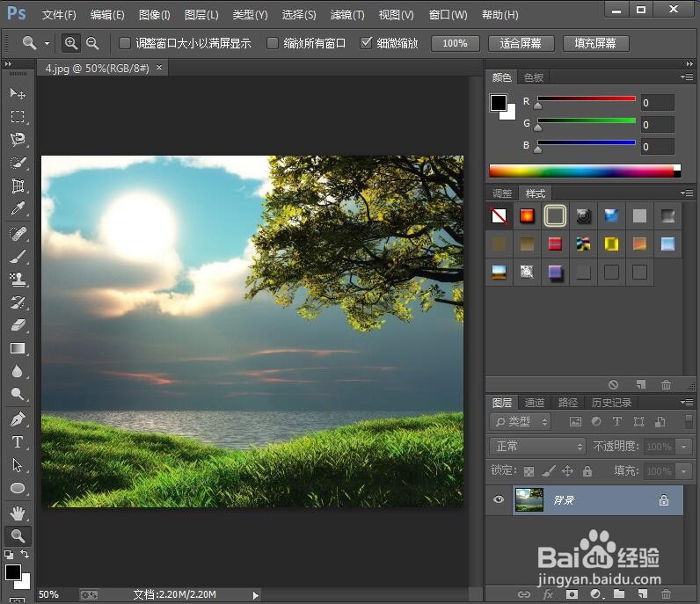
Task: Reset default foreground and background colors
Action: tap(9, 555)
